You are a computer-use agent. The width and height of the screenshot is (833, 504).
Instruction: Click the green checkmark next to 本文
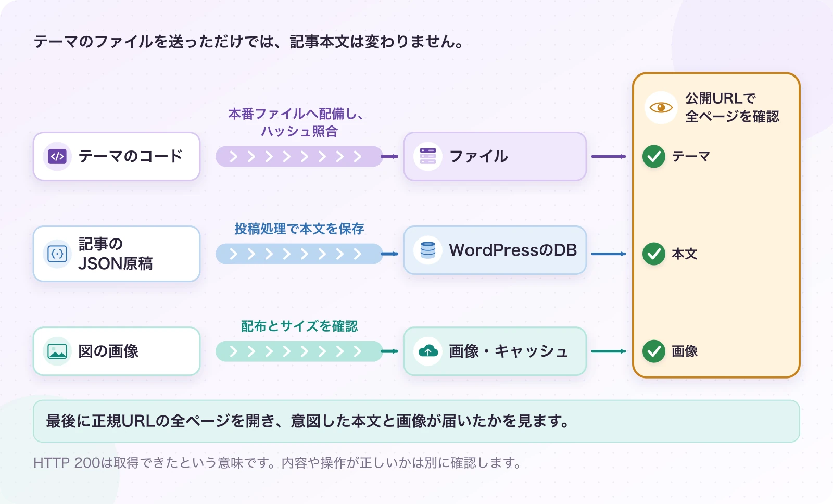[x=654, y=254]
